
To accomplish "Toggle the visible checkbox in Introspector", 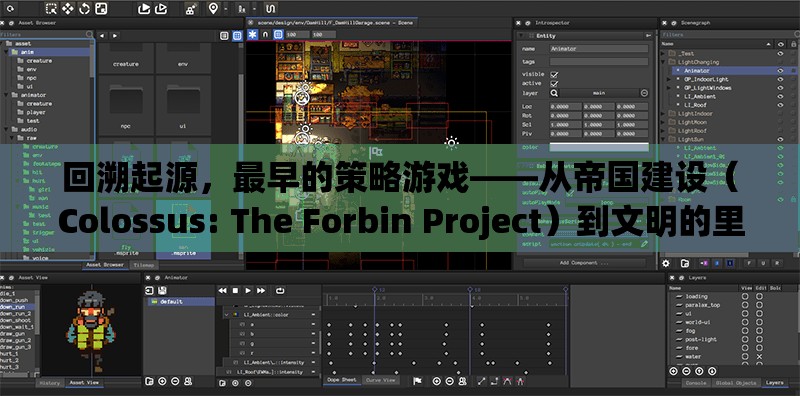I will coord(554,75).
